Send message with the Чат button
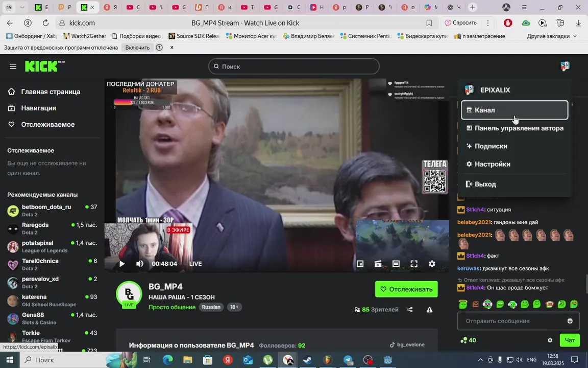588x368 pixels. point(570,340)
